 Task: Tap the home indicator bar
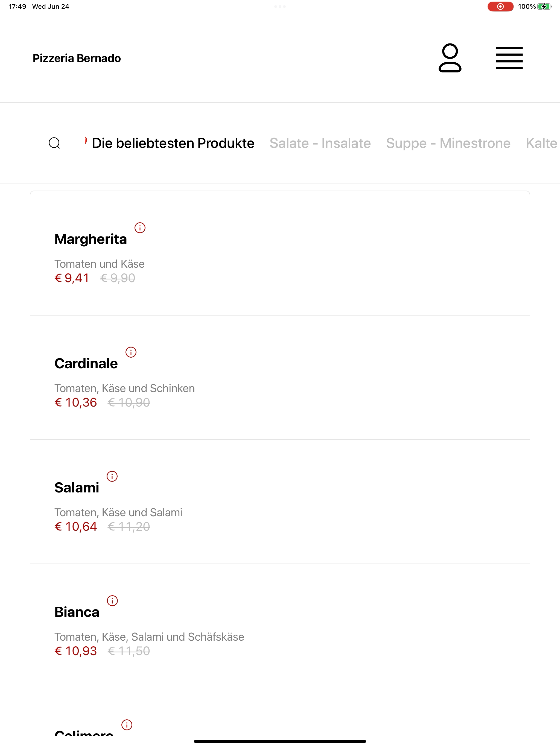(x=280, y=741)
